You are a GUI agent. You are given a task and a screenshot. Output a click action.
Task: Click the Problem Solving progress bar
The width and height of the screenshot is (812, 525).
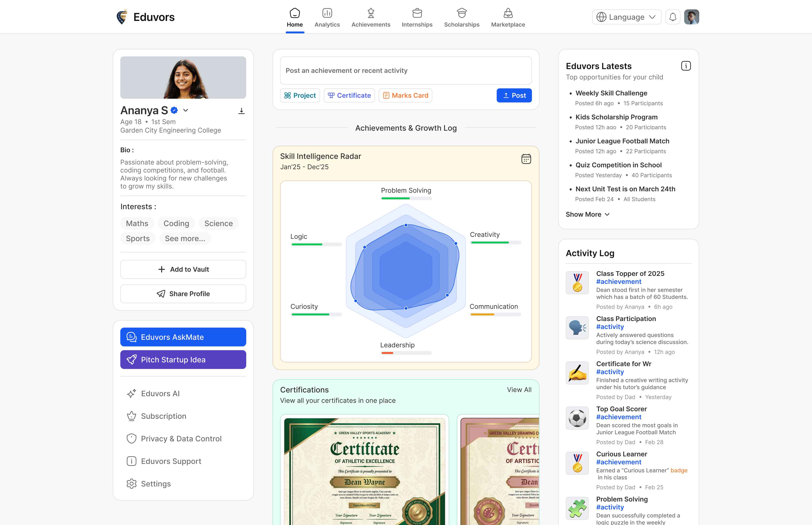tap(406, 198)
